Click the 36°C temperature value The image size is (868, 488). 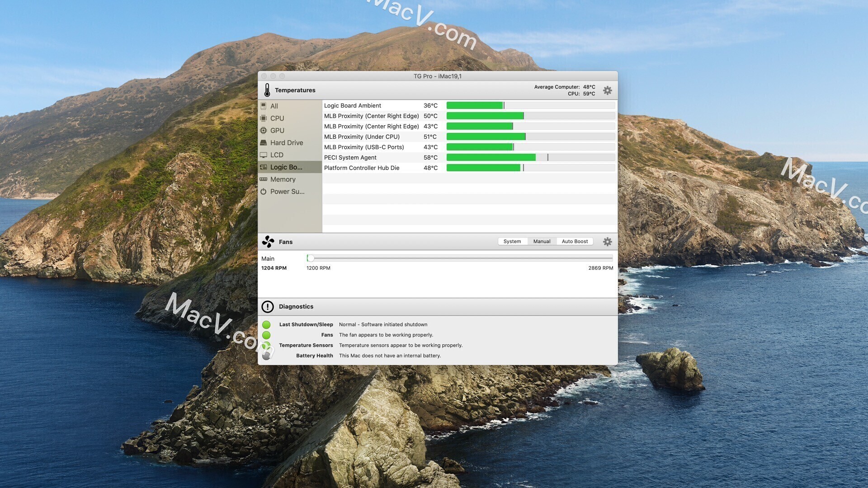point(430,105)
